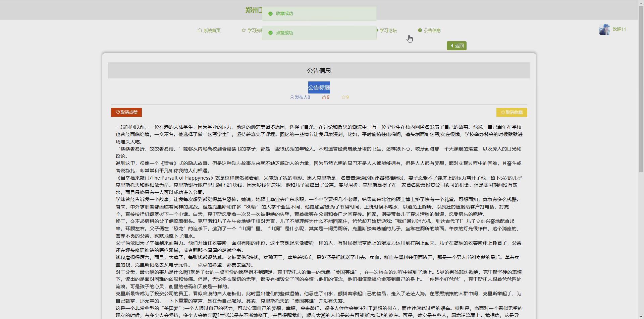The height and width of the screenshot is (319, 644).
Task: Click the user icon next to 发布人8
Action: [x=291, y=97]
